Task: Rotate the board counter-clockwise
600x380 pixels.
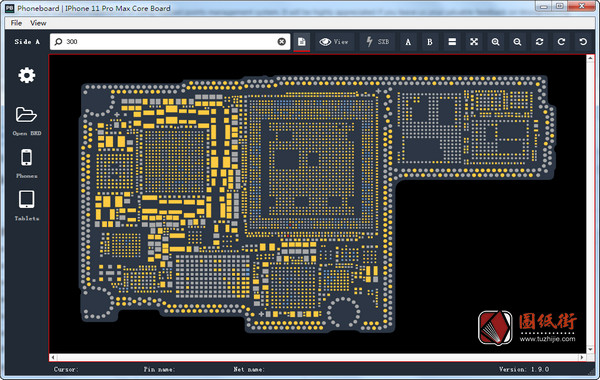Action: click(x=583, y=42)
